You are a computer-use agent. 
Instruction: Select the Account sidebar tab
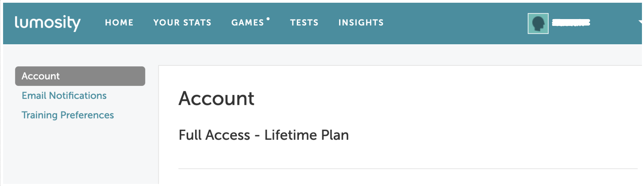click(x=80, y=76)
